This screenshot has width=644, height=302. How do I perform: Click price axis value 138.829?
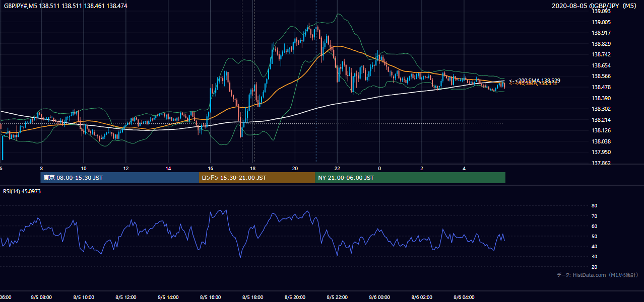pyautogui.click(x=602, y=44)
